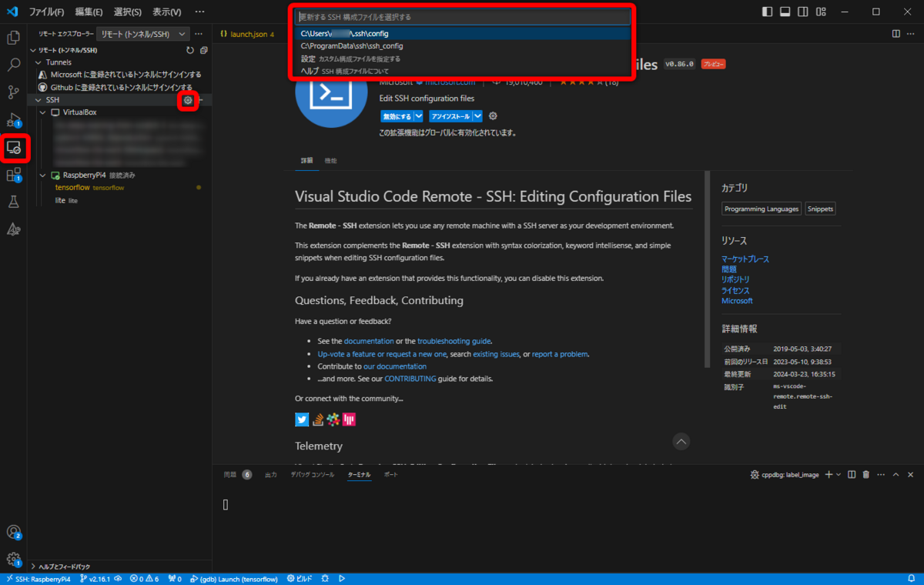Open the remote explorer type dropdown
Viewport: 924px width, 585px height.
[143, 34]
